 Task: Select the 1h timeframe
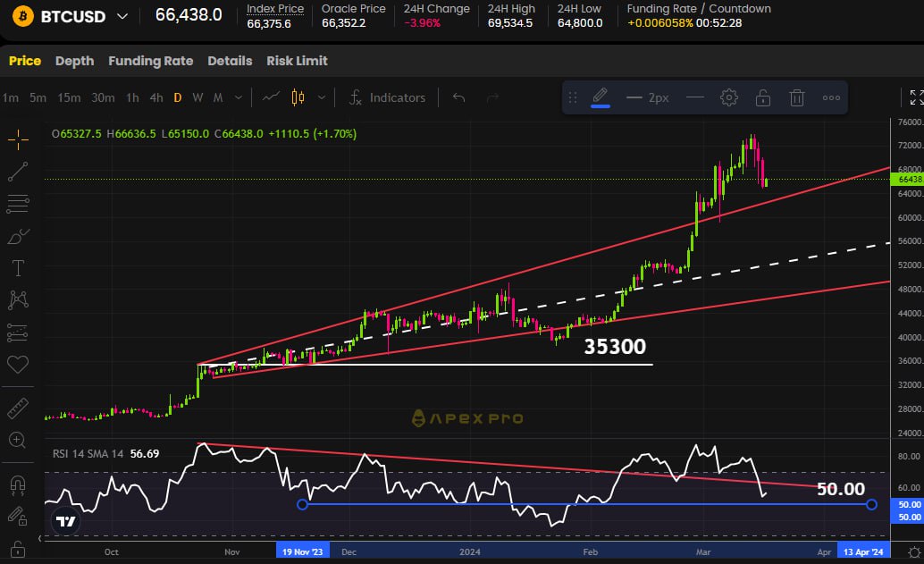132,97
